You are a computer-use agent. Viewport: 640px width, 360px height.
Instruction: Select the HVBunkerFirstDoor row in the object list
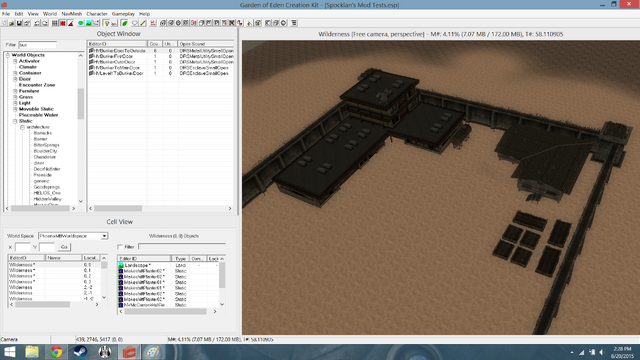pos(161,56)
